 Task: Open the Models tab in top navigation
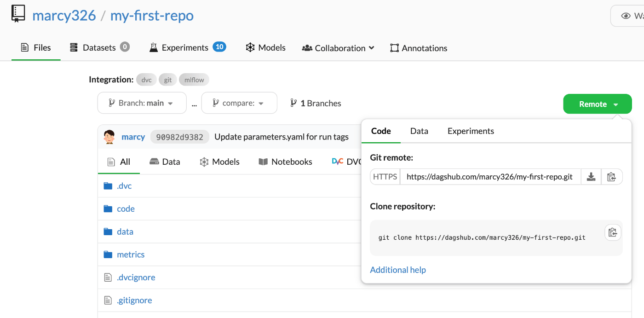[x=265, y=47]
